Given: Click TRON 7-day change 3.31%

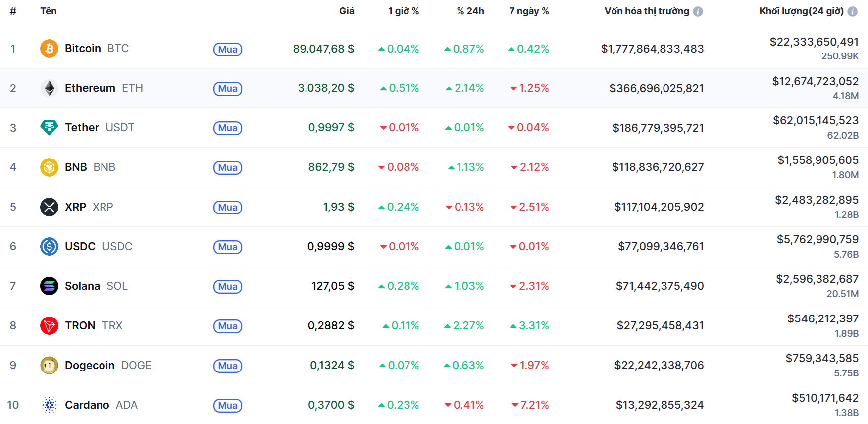Looking at the screenshot, I should click(x=529, y=326).
